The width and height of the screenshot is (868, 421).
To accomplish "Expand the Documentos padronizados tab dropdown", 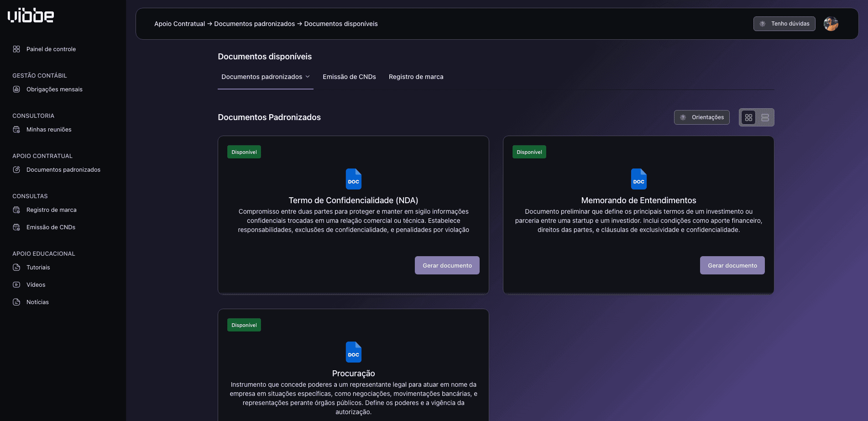I will [308, 77].
